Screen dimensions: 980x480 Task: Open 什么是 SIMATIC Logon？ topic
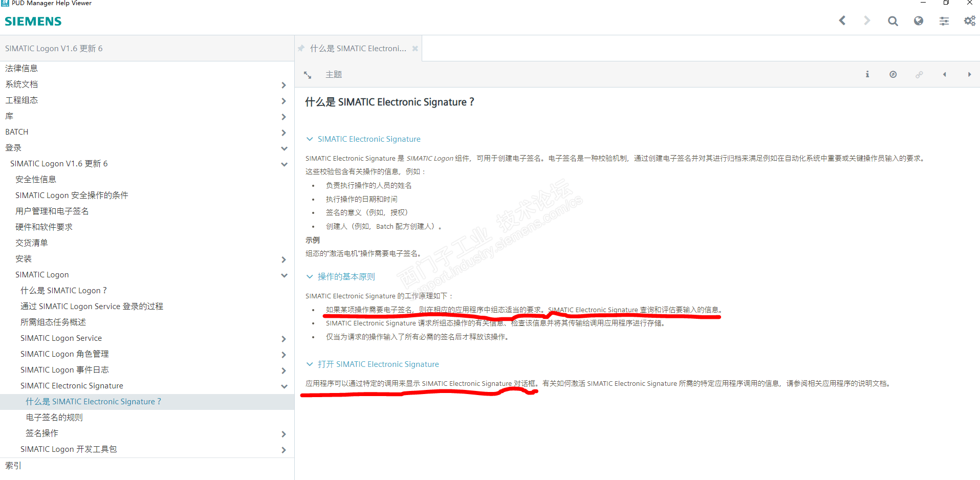click(64, 291)
